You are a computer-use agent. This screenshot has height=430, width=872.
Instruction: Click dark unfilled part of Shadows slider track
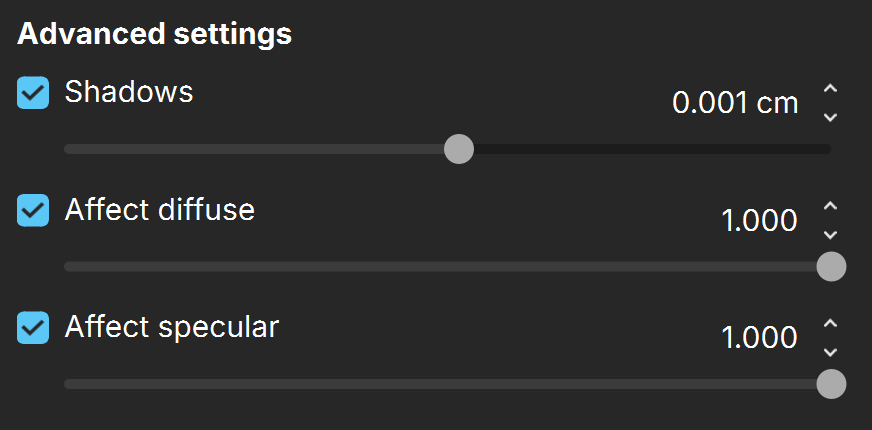652,149
